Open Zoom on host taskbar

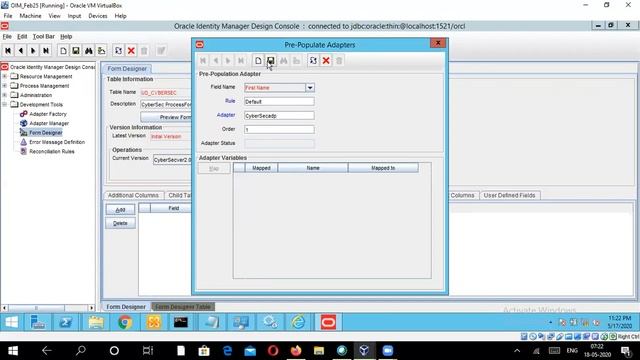pyautogui.click(x=387, y=351)
